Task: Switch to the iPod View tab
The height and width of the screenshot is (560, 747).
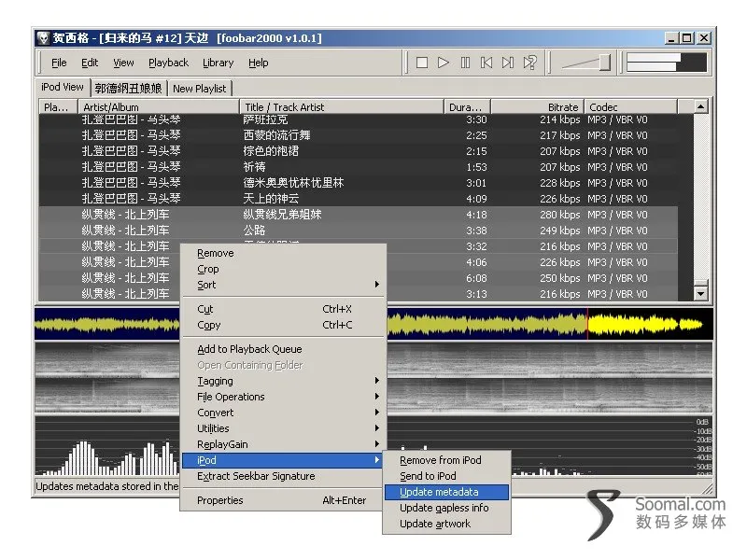Action: tap(63, 87)
